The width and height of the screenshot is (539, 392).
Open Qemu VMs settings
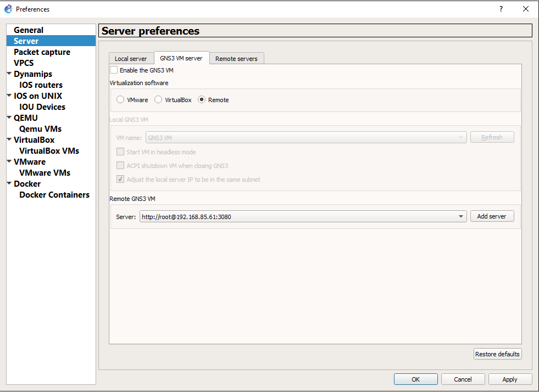click(40, 129)
